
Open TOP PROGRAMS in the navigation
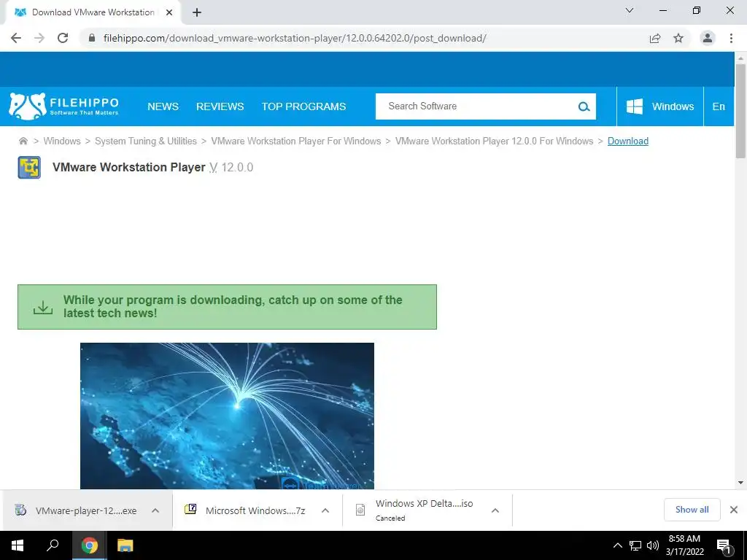tap(303, 106)
